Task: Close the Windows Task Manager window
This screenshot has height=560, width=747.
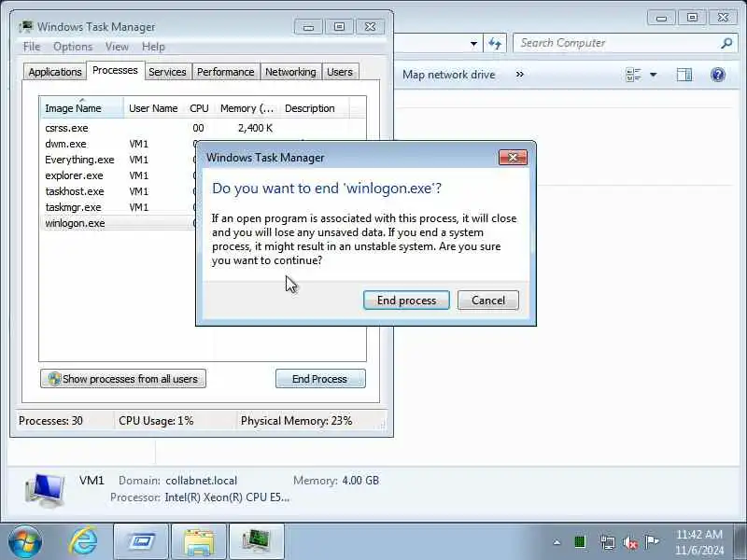Action: [370, 27]
